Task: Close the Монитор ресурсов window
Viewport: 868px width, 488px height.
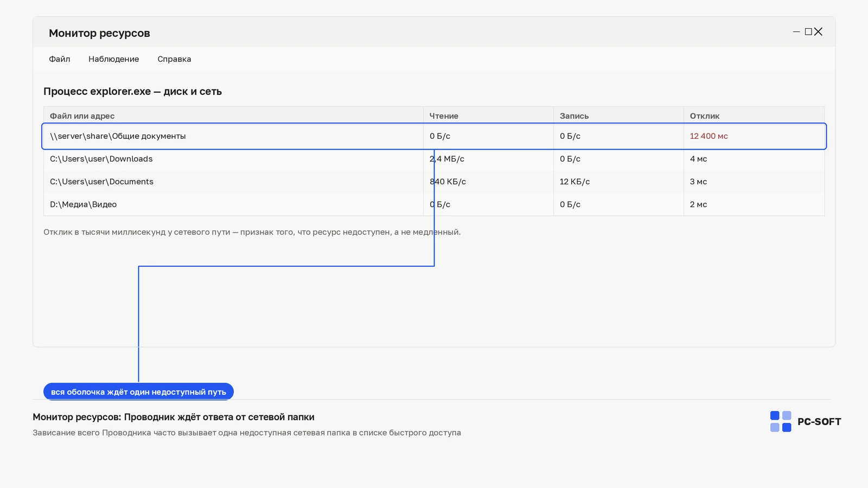Action: [819, 32]
